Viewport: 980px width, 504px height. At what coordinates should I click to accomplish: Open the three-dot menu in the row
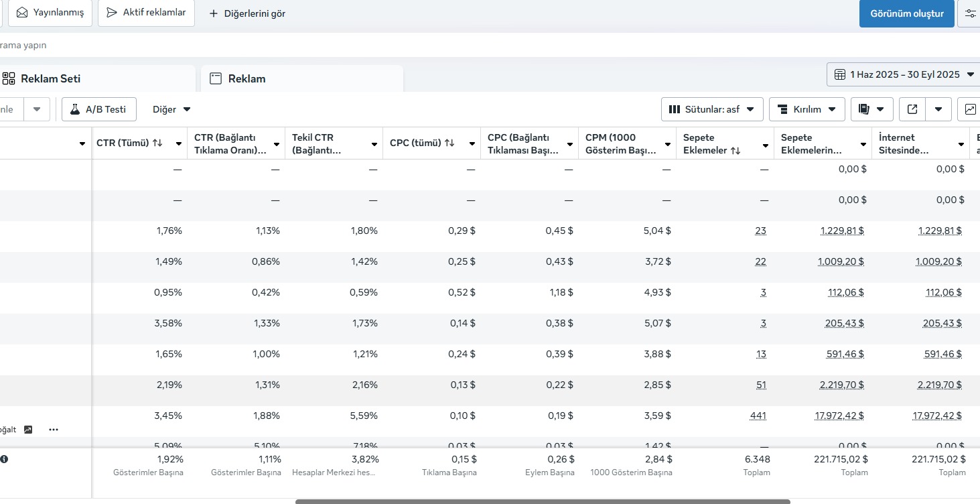pos(54,430)
